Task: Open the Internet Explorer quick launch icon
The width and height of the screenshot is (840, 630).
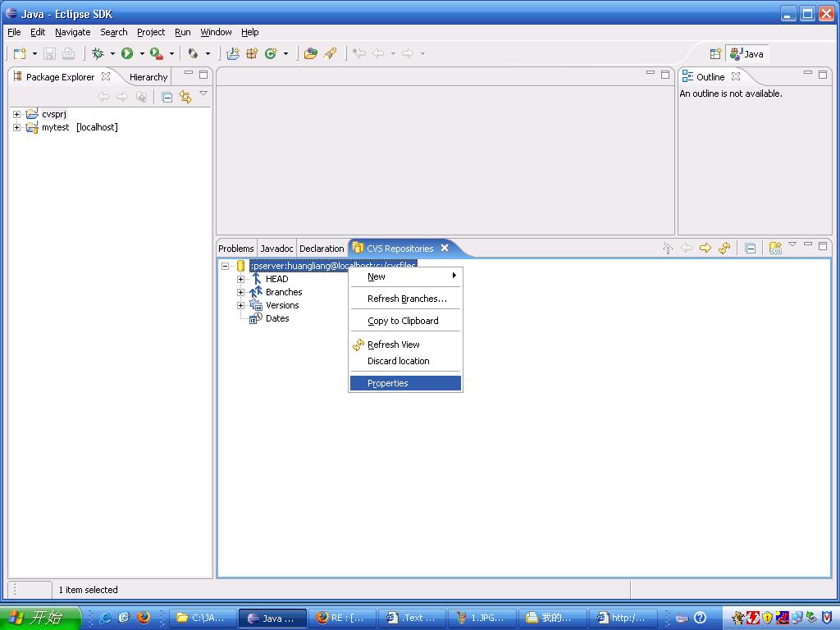Action: coord(106,618)
